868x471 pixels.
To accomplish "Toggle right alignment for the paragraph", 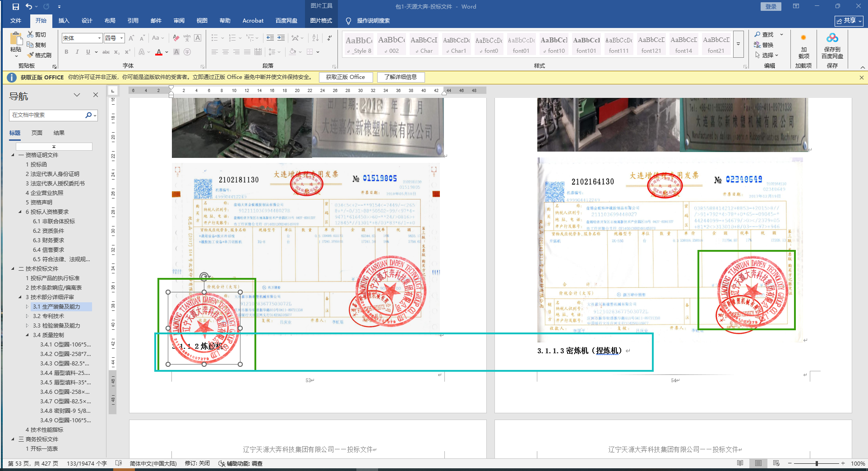I will (236, 52).
